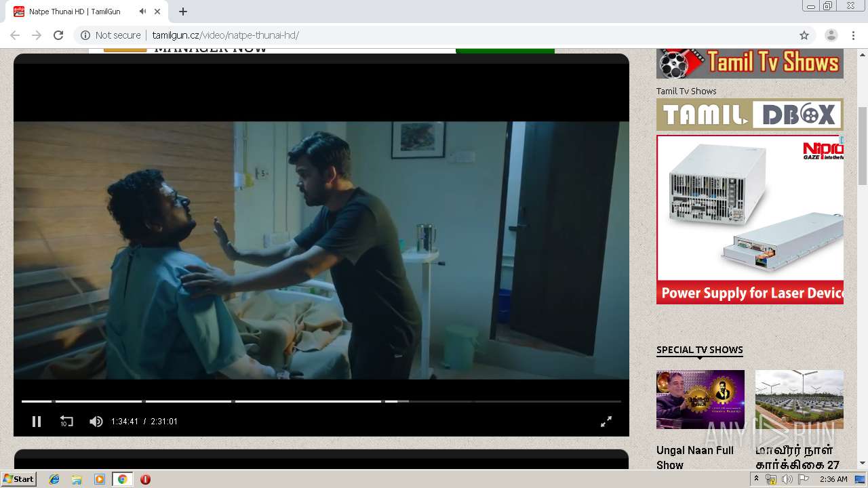Open the Windows Start menu
The image size is (868, 488).
[x=18, y=479]
